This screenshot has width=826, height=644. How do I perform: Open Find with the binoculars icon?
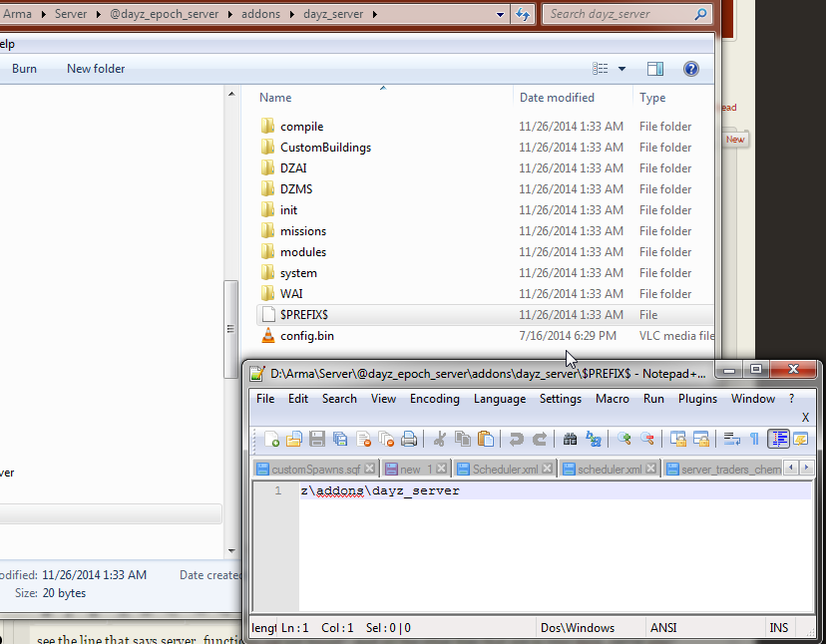(570, 439)
